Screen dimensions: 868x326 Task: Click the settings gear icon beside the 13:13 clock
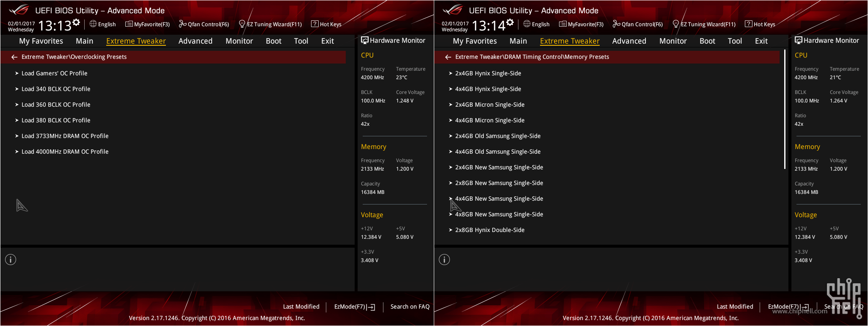coord(76,22)
